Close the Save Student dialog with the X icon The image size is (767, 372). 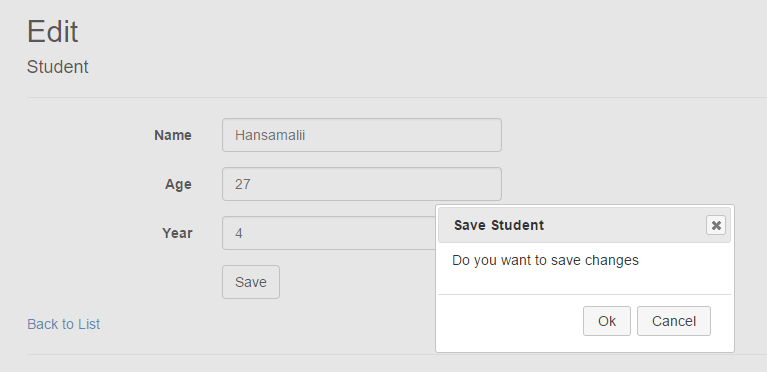pos(716,225)
